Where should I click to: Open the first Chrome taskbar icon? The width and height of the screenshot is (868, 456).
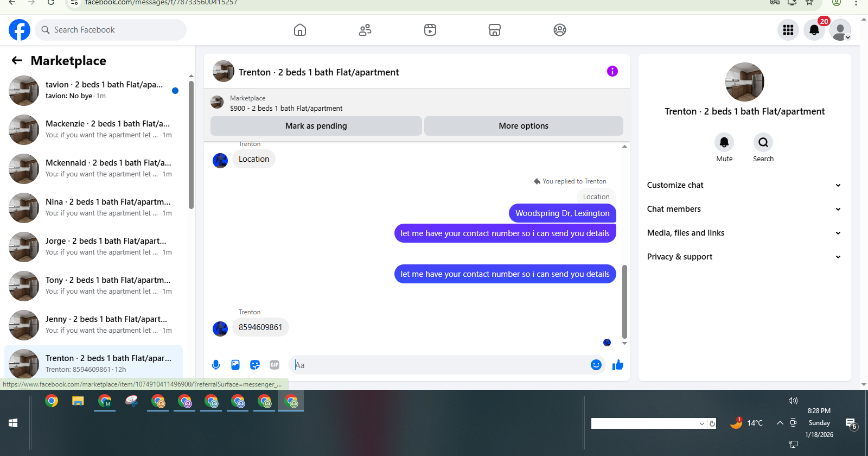(x=52, y=401)
